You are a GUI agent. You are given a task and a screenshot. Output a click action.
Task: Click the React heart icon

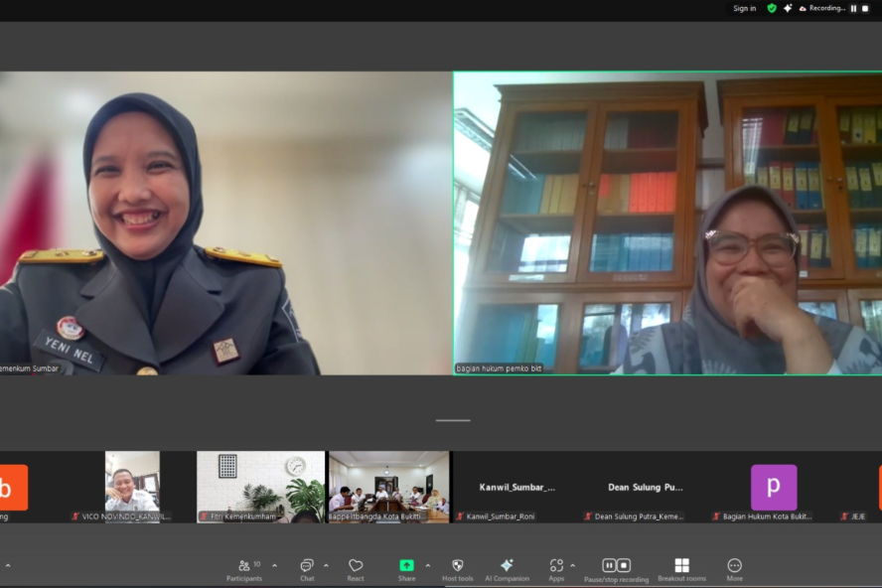point(356,566)
